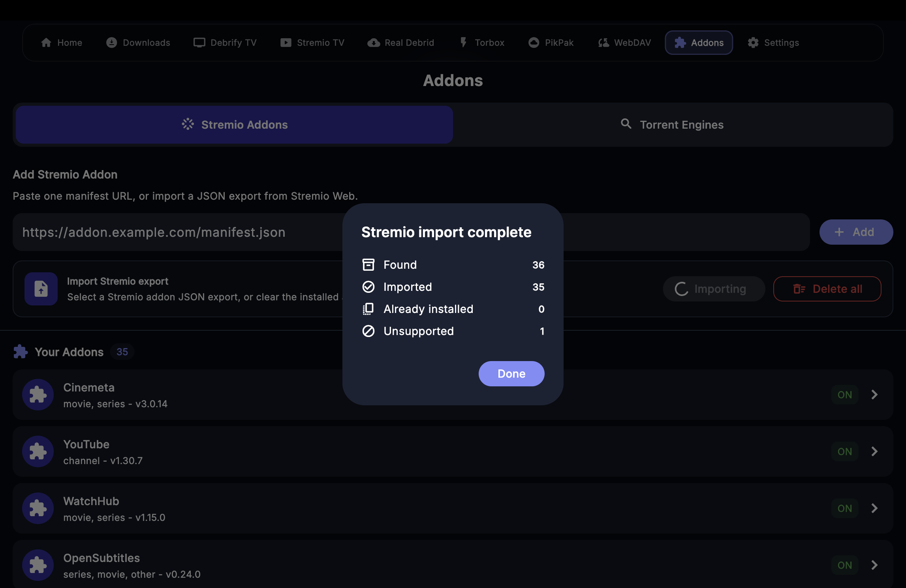Switch to the Stremio Addons tab

pos(234,125)
